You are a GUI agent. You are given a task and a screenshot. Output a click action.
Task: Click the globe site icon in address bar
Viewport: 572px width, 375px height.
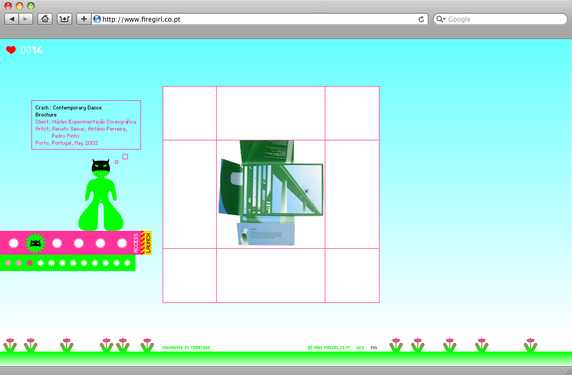pos(97,19)
